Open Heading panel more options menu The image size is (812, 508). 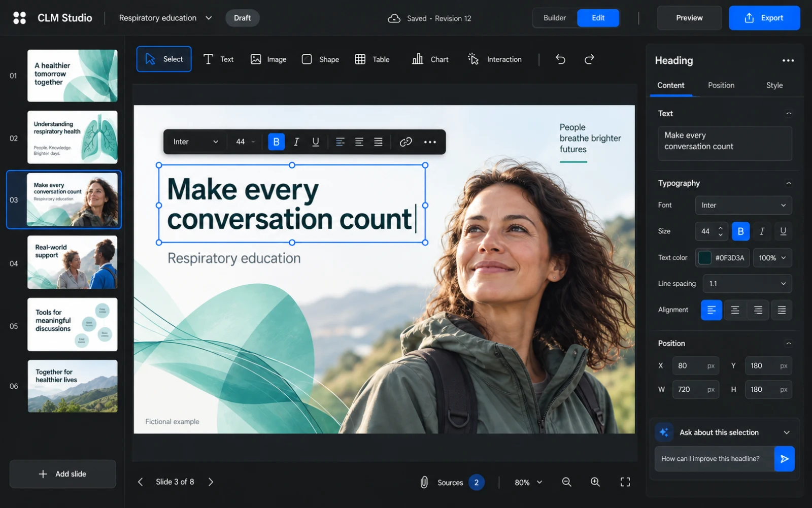pyautogui.click(x=788, y=60)
